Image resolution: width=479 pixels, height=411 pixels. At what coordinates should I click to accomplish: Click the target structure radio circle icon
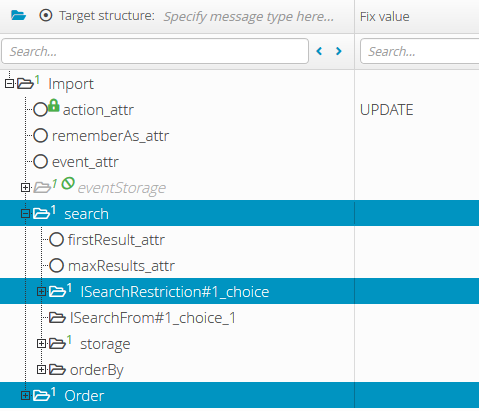pos(46,15)
